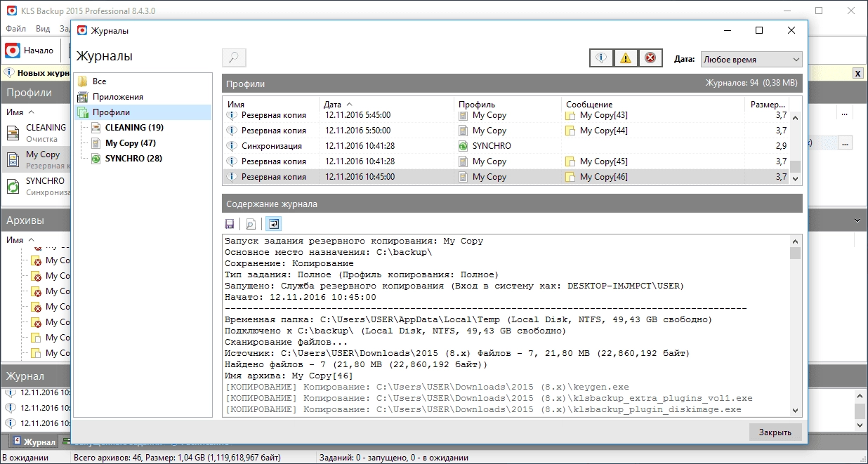This screenshot has width=868, height=464.
Task: Click info icon of 10:45:00 log row
Action: (232, 177)
